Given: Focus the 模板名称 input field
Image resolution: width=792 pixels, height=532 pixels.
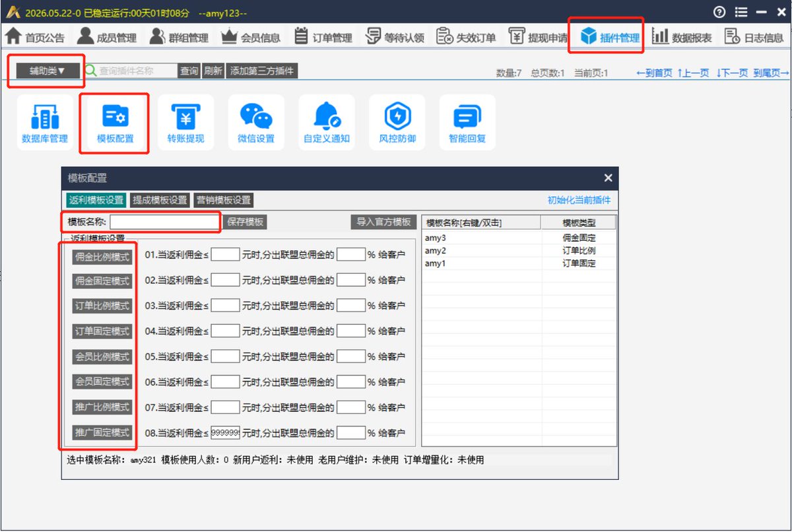Looking at the screenshot, I should point(164,222).
